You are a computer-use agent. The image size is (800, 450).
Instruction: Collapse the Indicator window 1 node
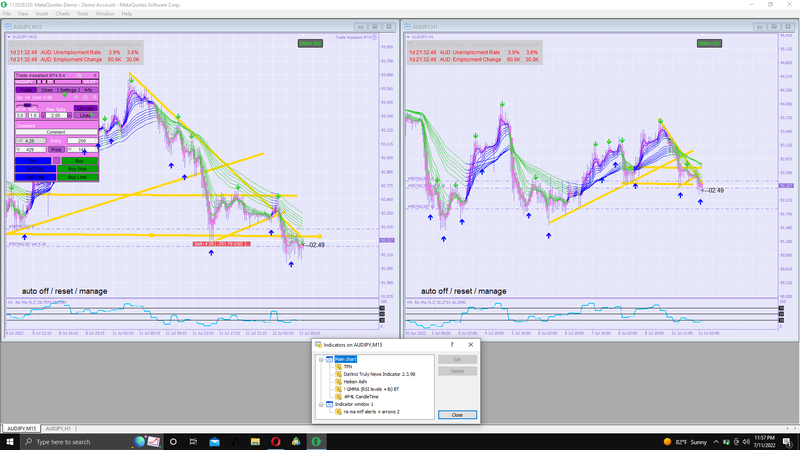coord(321,404)
